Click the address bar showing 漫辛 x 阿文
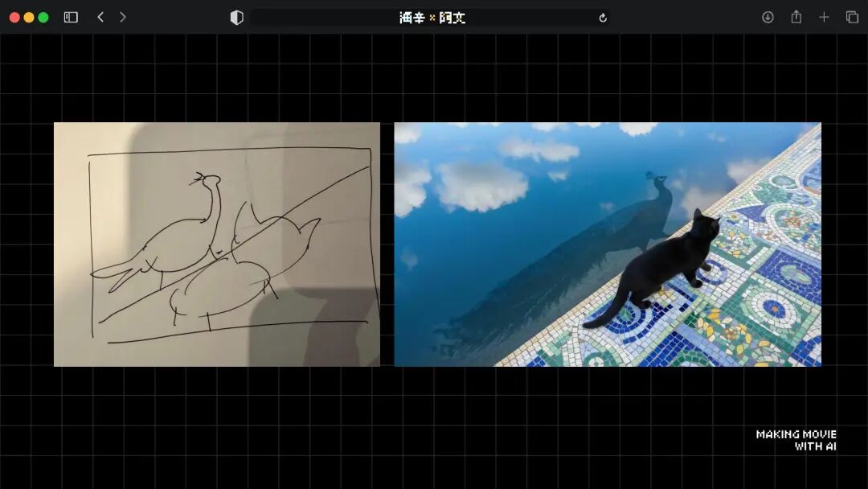The height and width of the screenshot is (489, 868). pyautogui.click(x=430, y=16)
